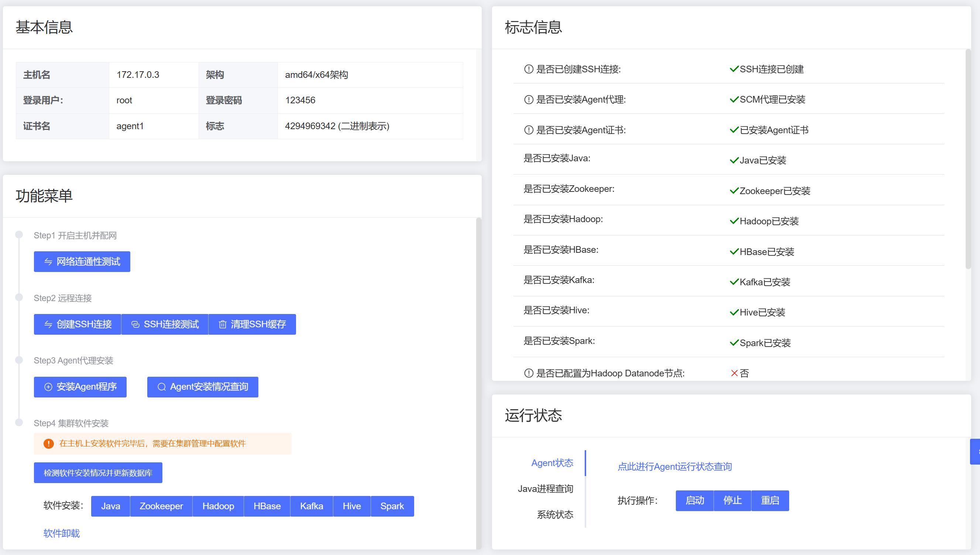Viewport: 980px width, 555px height.
Task: Open the 系统状态 tab
Action: pos(555,515)
